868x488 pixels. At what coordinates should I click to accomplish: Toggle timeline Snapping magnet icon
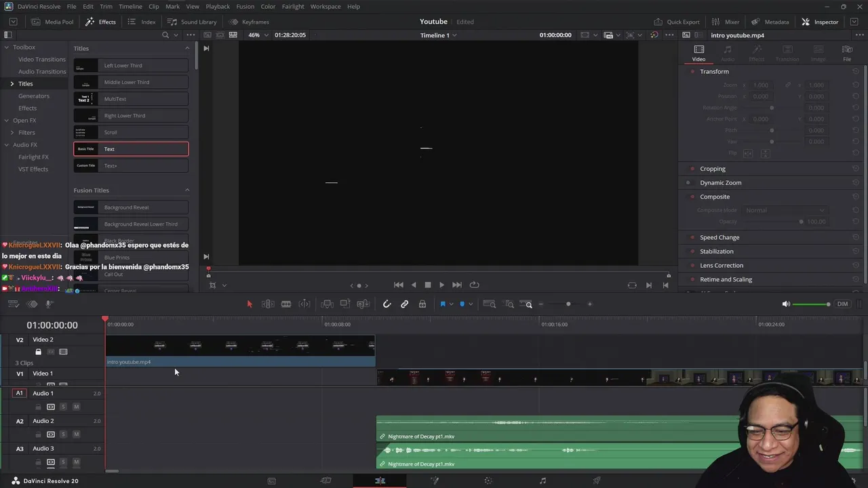click(x=387, y=304)
